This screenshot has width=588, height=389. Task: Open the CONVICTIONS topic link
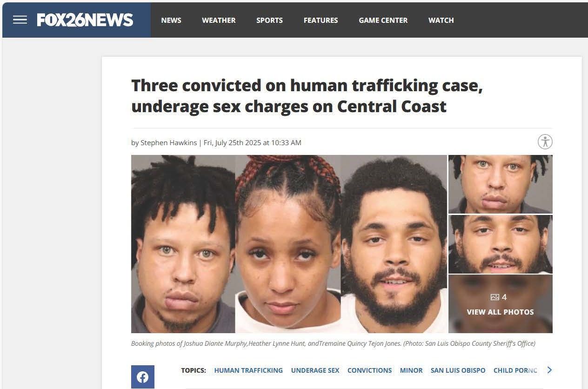(370, 370)
